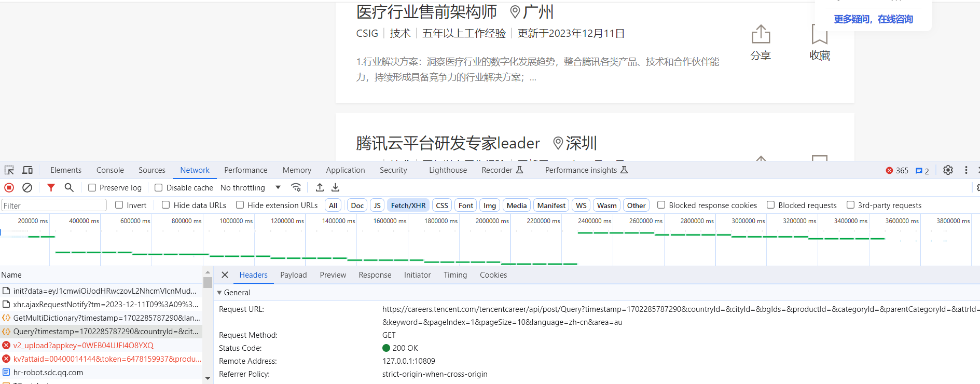This screenshot has height=384, width=980.
Task: Click the 分享 share icon for 医疗行业售前架构师
Action: (x=761, y=34)
